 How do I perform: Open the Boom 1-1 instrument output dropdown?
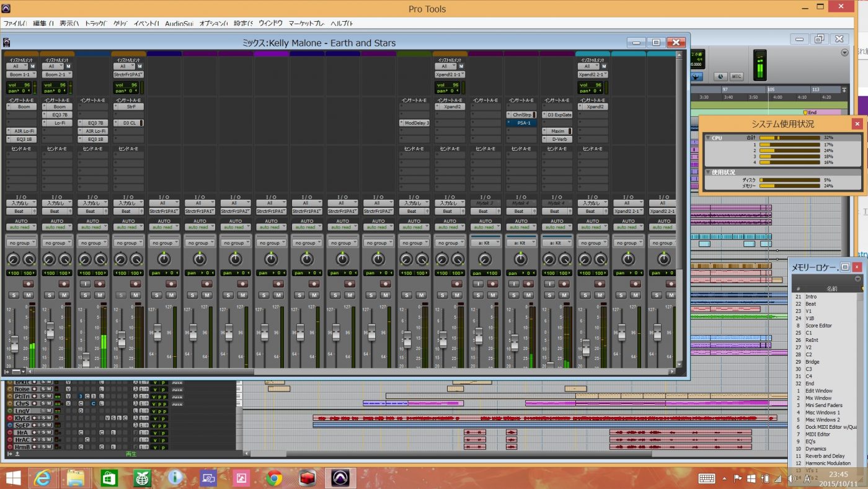pyautogui.click(x=21, y=74)
